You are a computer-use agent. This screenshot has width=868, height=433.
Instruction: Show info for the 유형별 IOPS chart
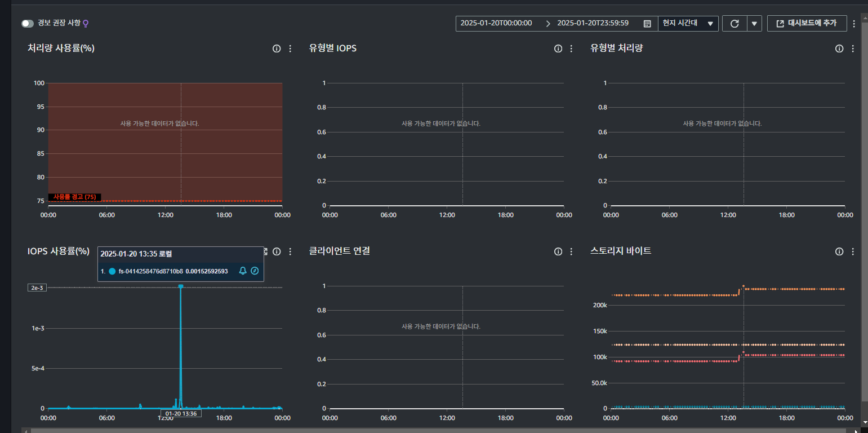(558, 48)
